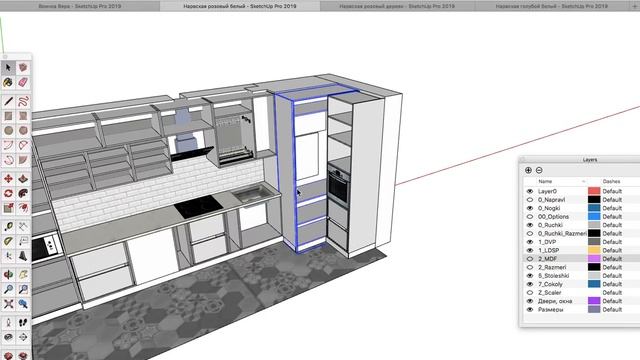Screen dimensions: 640x360
Task: Pick the Protractor tool
Action: point(8,241)
